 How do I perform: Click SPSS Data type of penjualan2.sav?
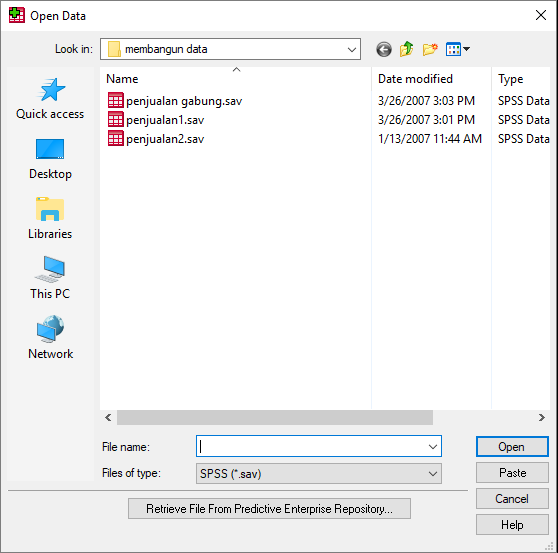(x=523, y=138)
